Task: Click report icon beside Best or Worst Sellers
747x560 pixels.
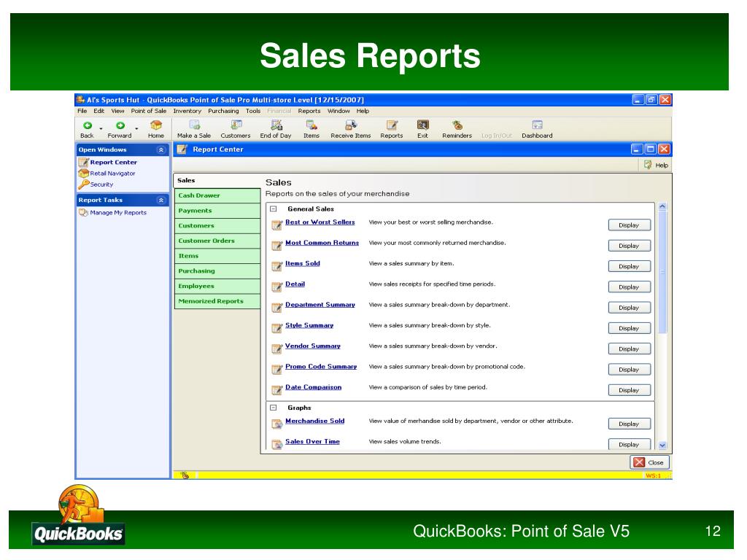Action: (x=276, y=225)
